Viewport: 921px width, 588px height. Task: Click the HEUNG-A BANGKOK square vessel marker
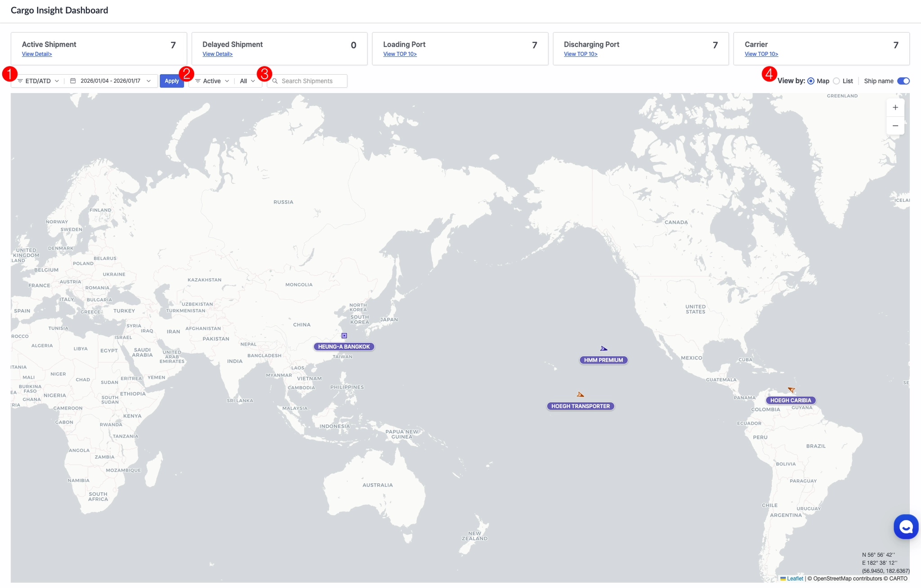coord(344,336)
